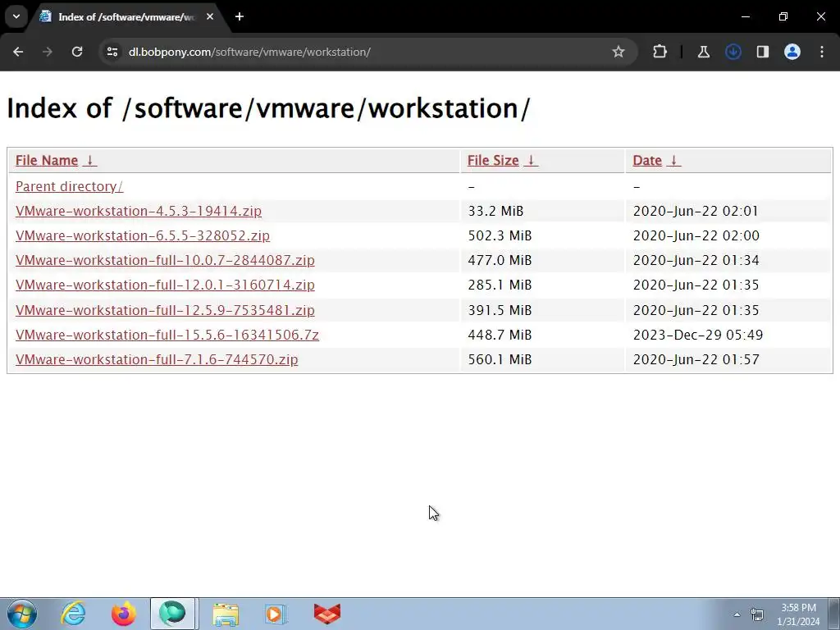Open the Parent directory link
This screenshot has width=840, height=630.
click(x=69, y=186)
